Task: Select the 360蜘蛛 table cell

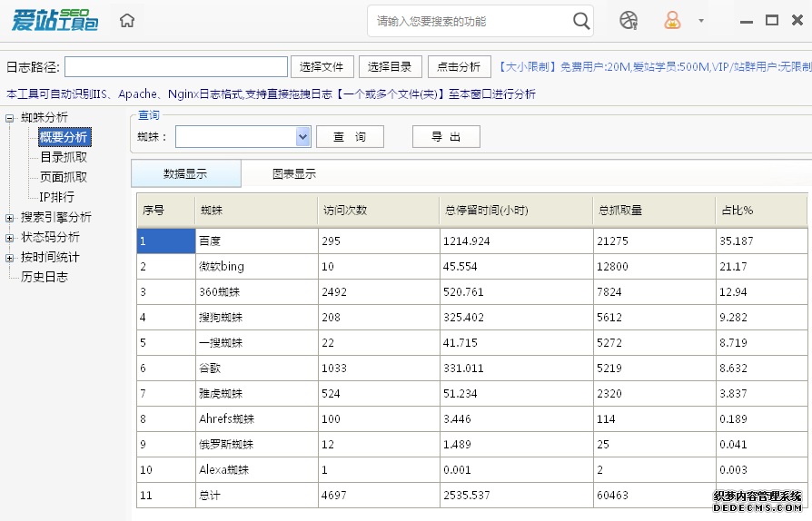Action: pyautogui.click(x=257, y=291)
